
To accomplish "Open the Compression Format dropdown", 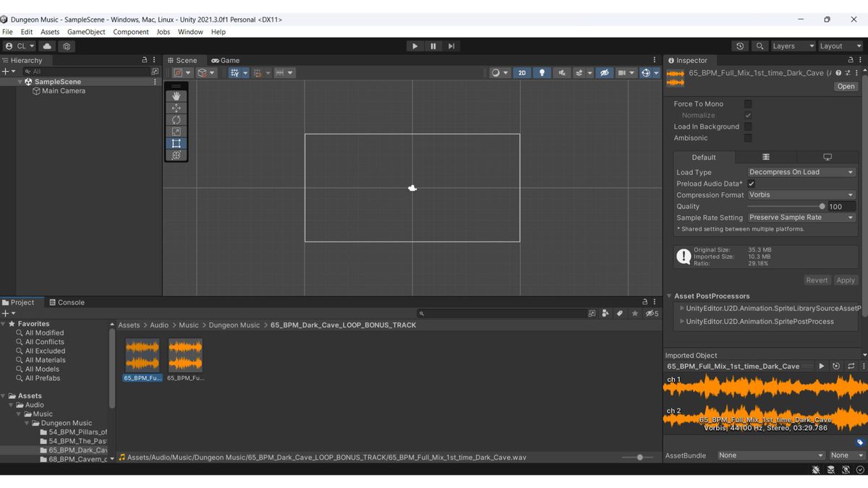I will (801, 195).
